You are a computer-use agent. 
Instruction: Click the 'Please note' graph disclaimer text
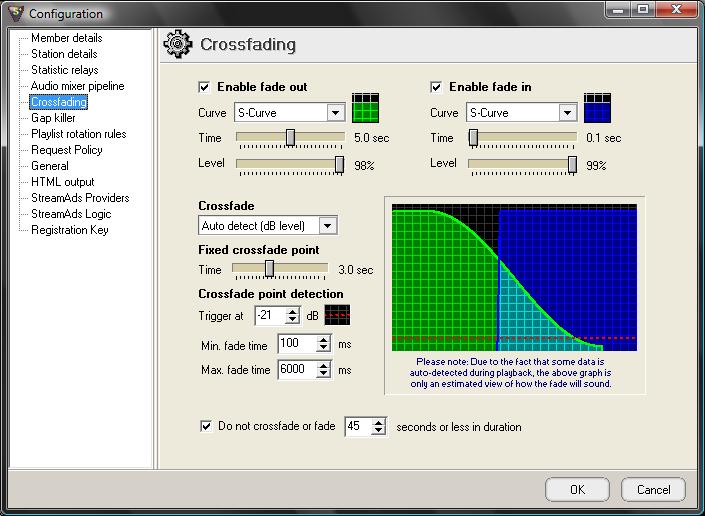(x=511, y=373)
